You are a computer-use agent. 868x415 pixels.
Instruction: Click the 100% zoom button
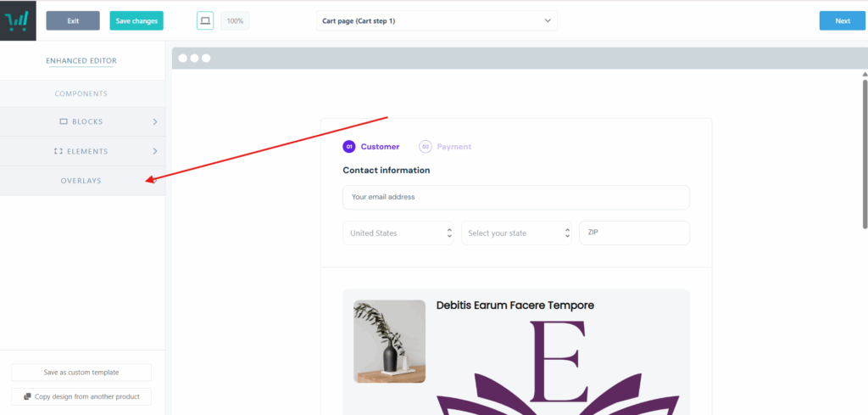[x=235, y=20]
